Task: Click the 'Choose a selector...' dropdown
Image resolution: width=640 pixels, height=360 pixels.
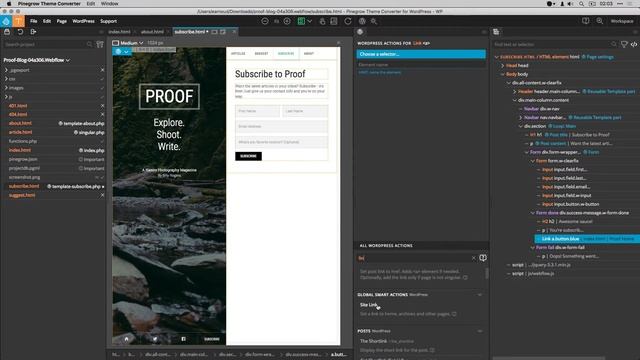Action: [x=421, y=54]
